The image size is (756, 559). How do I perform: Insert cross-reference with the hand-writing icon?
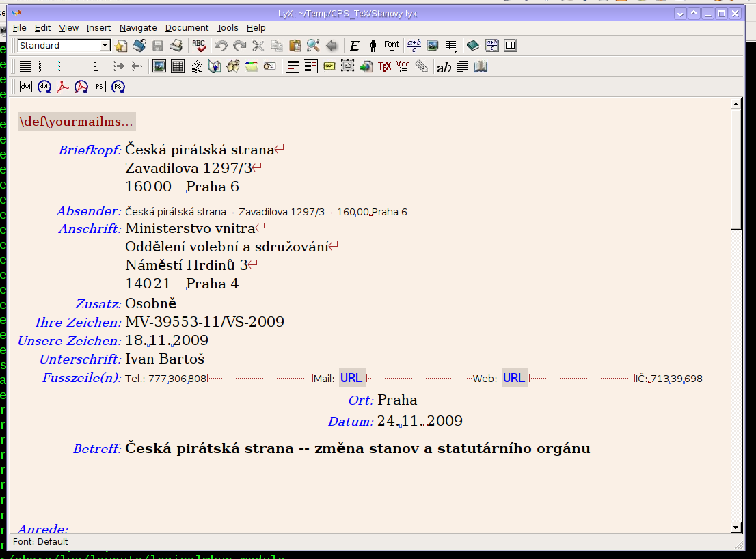[x=196, y=66]
